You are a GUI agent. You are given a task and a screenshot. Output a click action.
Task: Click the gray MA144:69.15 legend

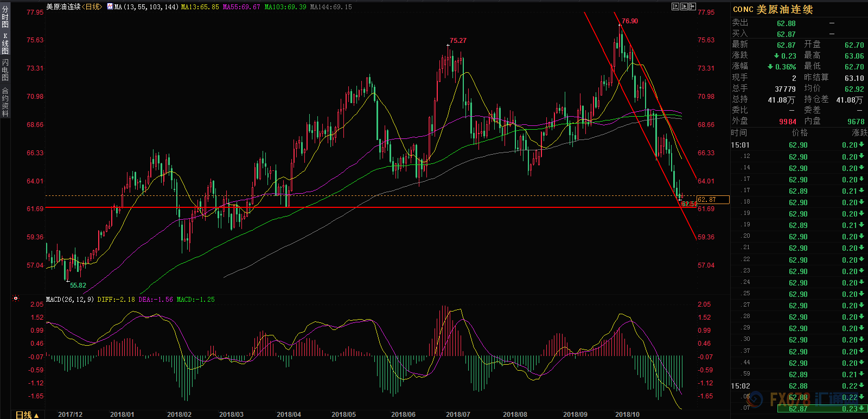point(331,7)
